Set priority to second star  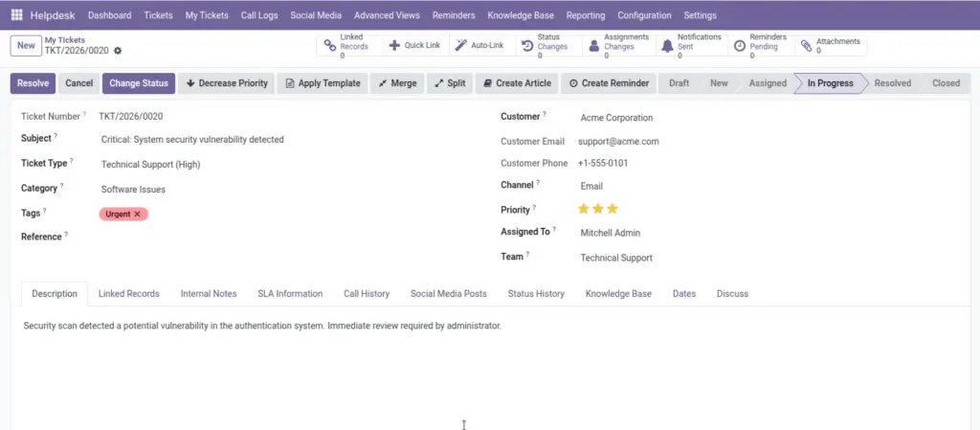click(x=598, y=209)
